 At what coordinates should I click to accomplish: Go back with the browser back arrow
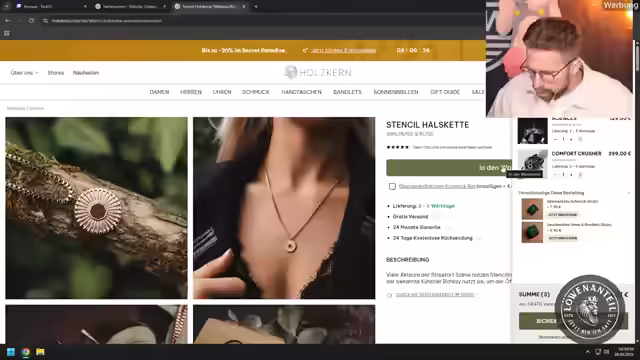pos(8,20)
